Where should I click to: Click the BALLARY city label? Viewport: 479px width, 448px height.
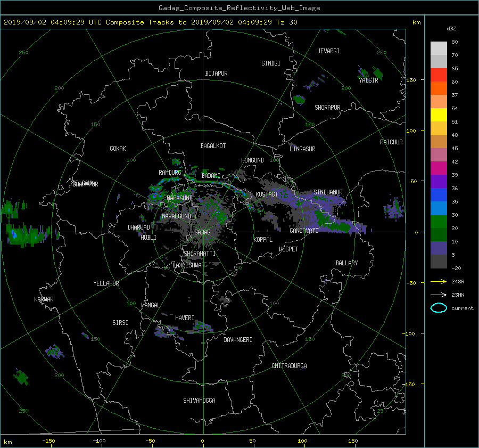346,263
